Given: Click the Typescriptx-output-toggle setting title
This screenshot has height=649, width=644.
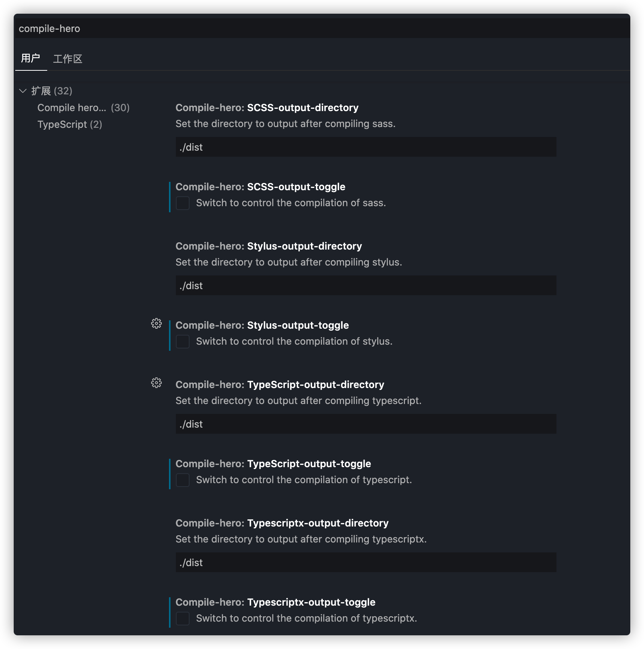Looking at the screenshot, I should tap(275, 602).
